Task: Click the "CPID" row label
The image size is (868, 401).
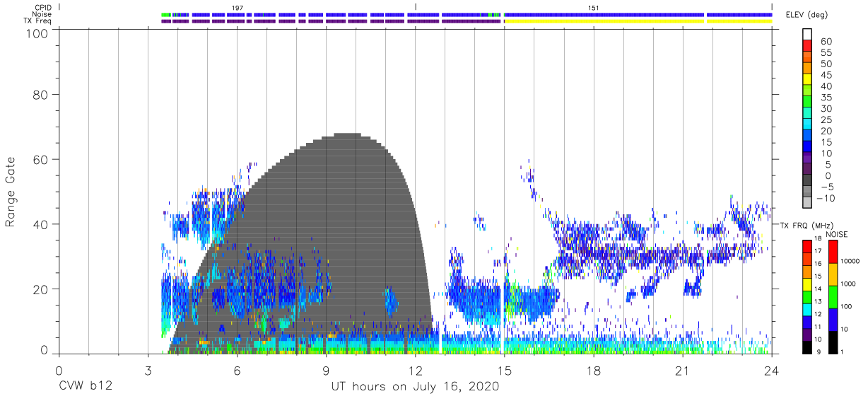Action: pos(42,7)
